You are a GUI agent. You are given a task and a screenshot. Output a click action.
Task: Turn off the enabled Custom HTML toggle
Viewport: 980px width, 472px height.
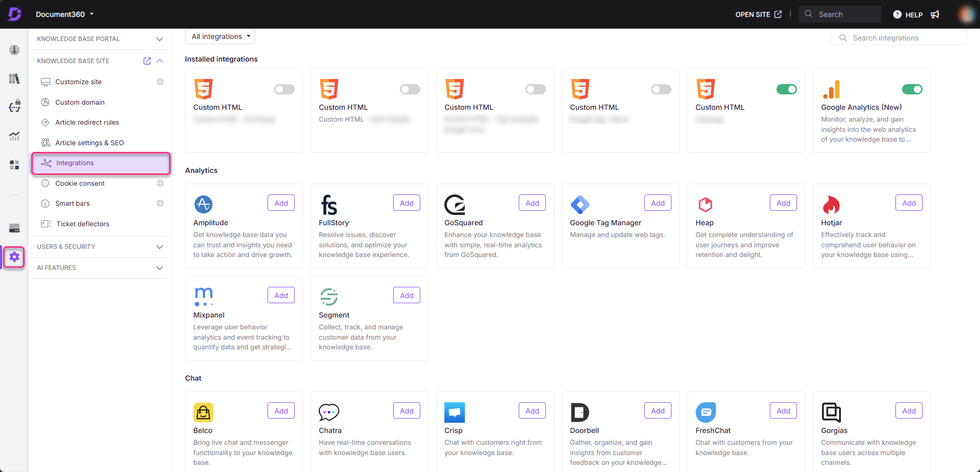click(x=786, y=89)
